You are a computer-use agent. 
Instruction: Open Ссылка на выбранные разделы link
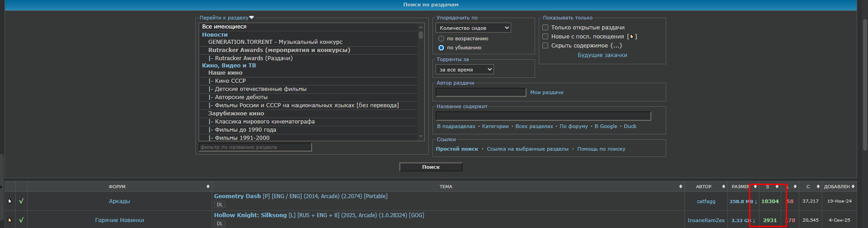(527, 149)
